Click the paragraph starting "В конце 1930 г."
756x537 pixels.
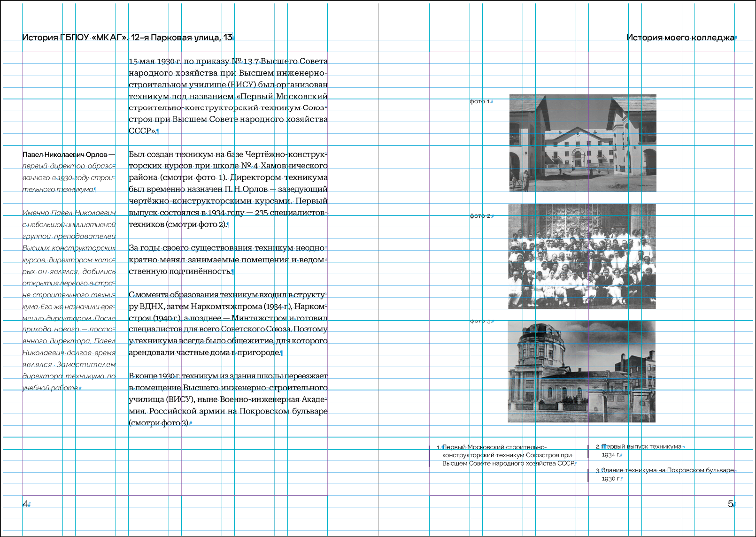point(228,399)
